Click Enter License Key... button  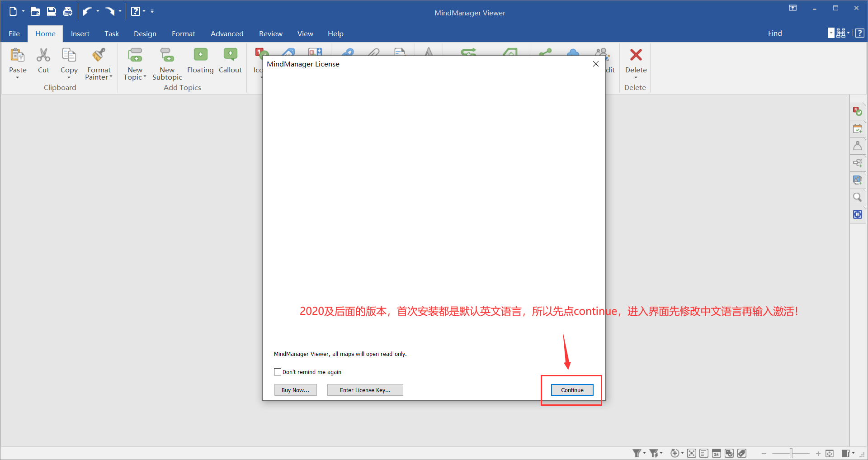365,390
